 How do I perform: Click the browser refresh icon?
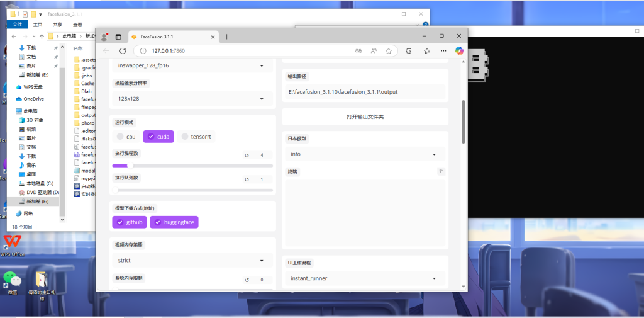tap(123, 50)
